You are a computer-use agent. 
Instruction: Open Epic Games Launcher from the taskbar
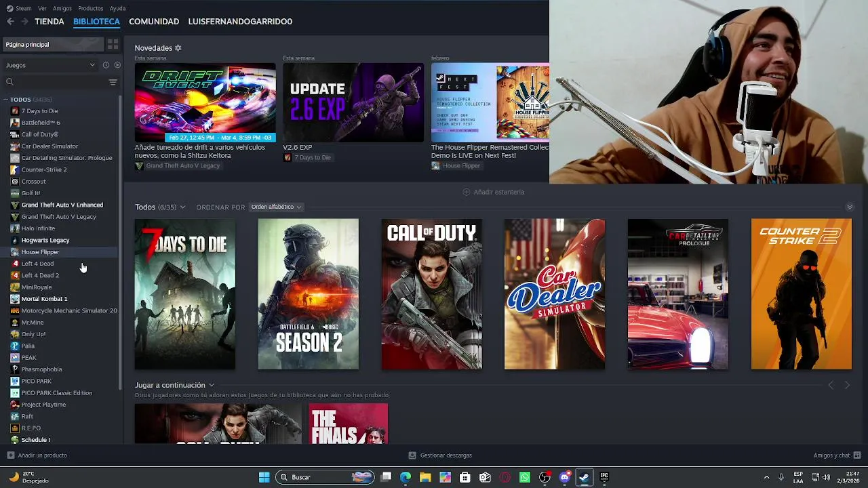[604, 477]
